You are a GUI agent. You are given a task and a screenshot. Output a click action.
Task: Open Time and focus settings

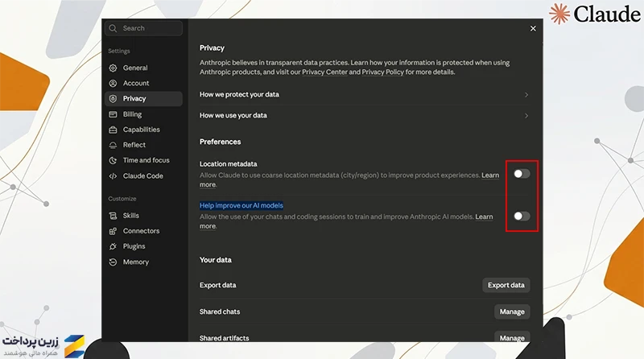tap(143, 160)
